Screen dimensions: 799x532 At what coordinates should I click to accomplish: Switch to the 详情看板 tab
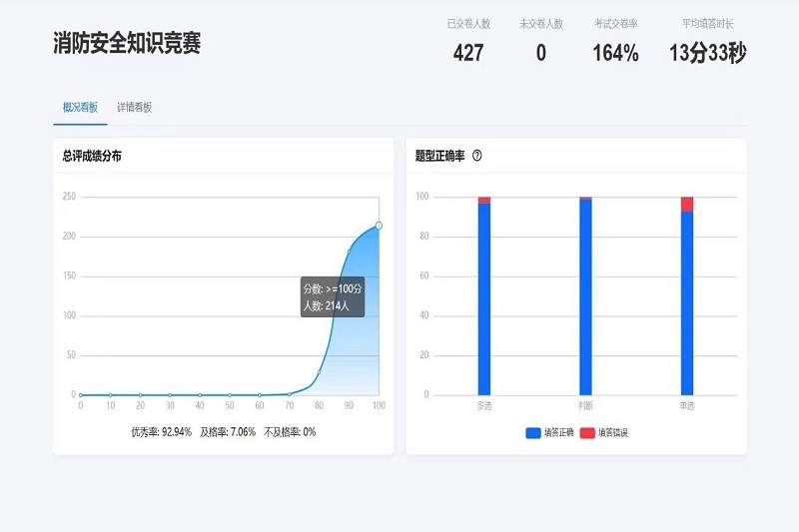click(x=134, y=107)
